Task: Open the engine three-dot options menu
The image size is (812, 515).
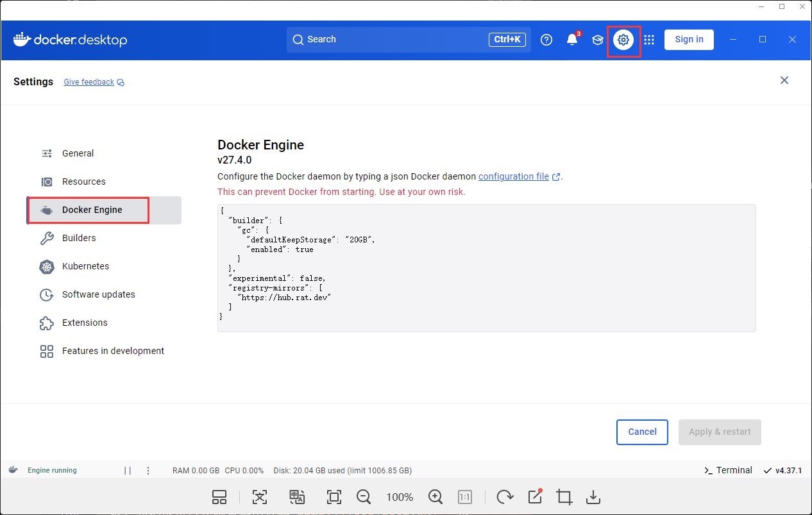Action: click(148, 471)
